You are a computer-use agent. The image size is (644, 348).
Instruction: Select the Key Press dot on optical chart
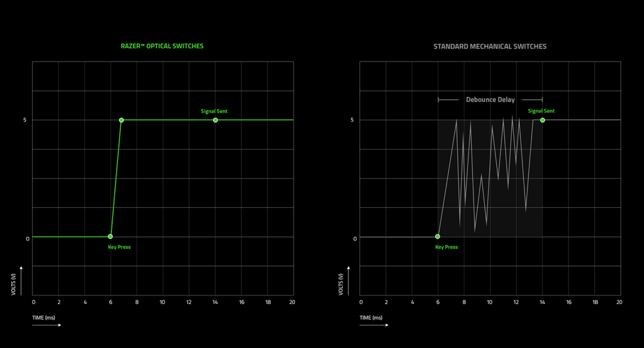tap(110, 236)
